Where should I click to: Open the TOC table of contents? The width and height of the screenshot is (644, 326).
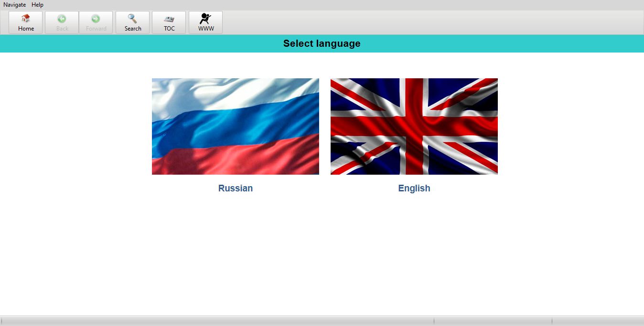[x=169, y=22]
